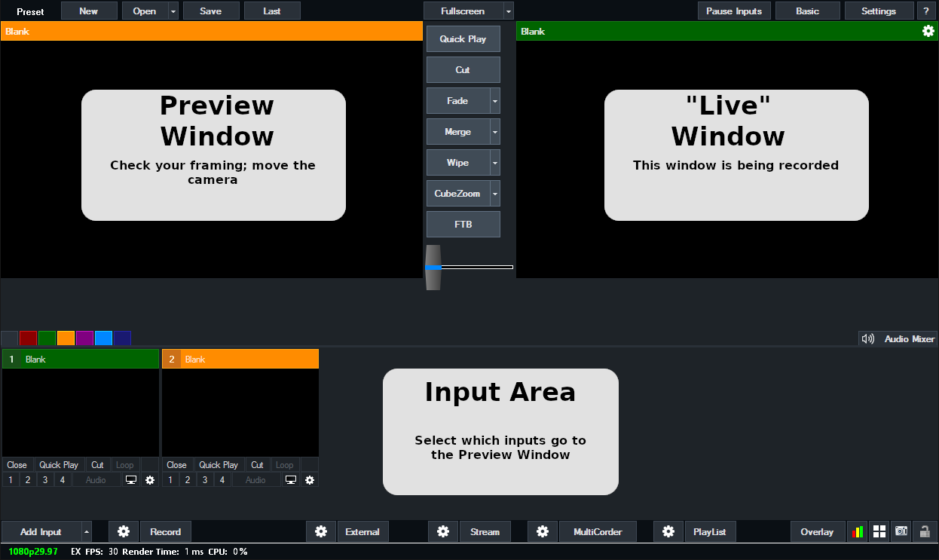Viewport: 939px width, 560px height.
Task: Toggle overlay 1 on input 1
Action: coord(11,480)
